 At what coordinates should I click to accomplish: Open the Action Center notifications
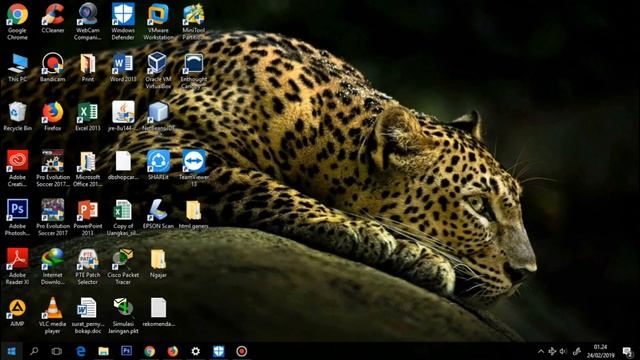pyautogui.click(x=628, y=351)
